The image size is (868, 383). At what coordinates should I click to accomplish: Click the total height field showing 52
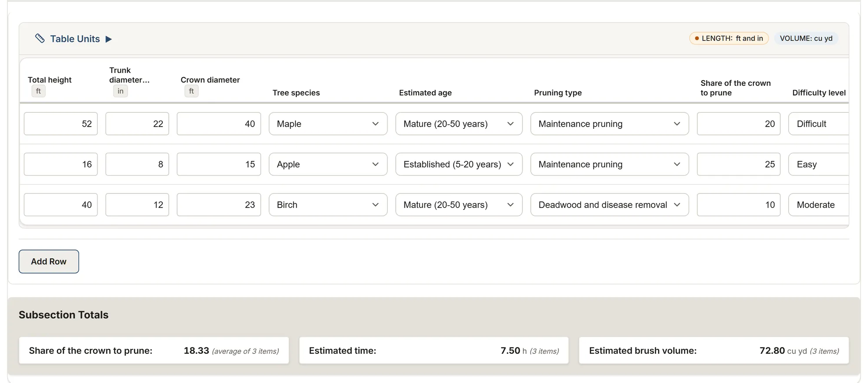(61, 124)
